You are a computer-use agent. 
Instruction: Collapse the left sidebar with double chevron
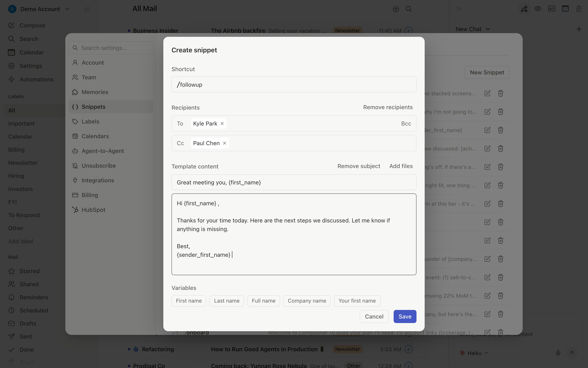(x=87, y=9)
